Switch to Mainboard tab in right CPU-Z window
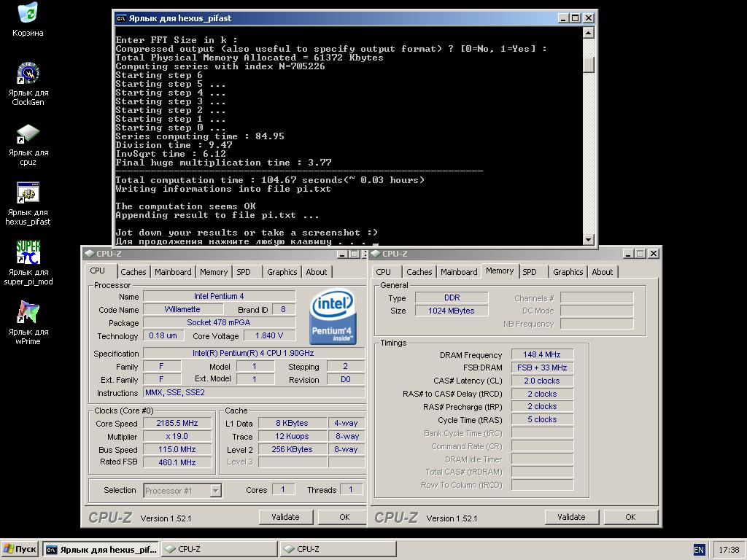Viewport: 747px width, 560px height. pyautogui.click(x=459, y=272)
